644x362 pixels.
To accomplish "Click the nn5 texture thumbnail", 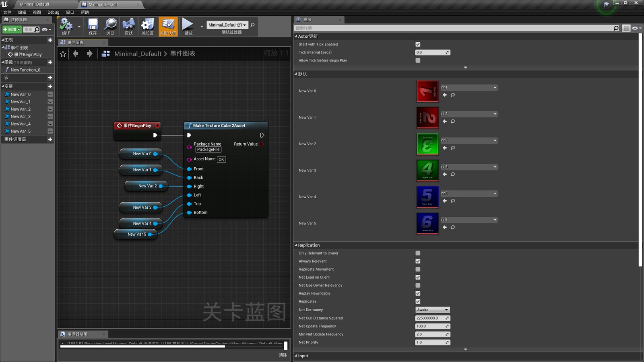I will [427, 197].
